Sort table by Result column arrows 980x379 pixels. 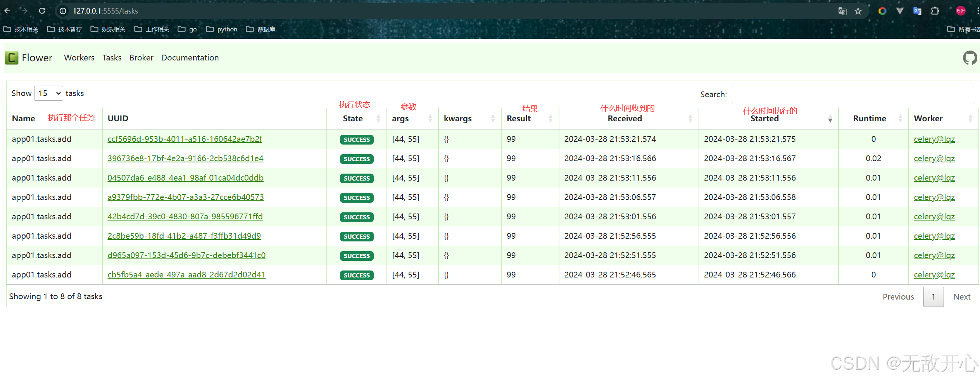550,119
